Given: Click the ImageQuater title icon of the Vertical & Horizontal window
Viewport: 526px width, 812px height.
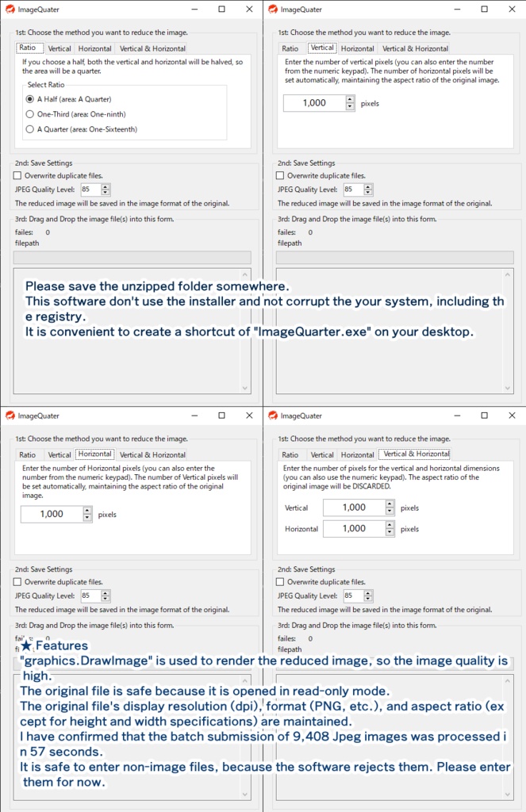Looking at the screenshot, I should point(272,416).
